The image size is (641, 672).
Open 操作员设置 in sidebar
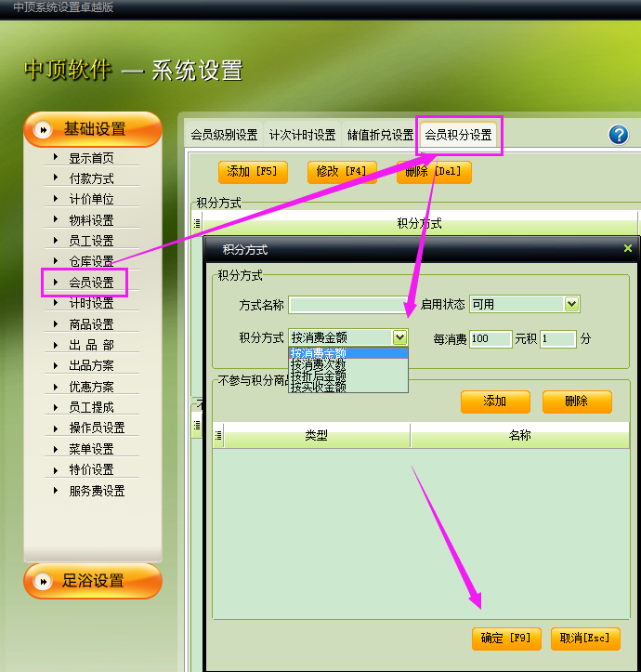coord(97,428)
